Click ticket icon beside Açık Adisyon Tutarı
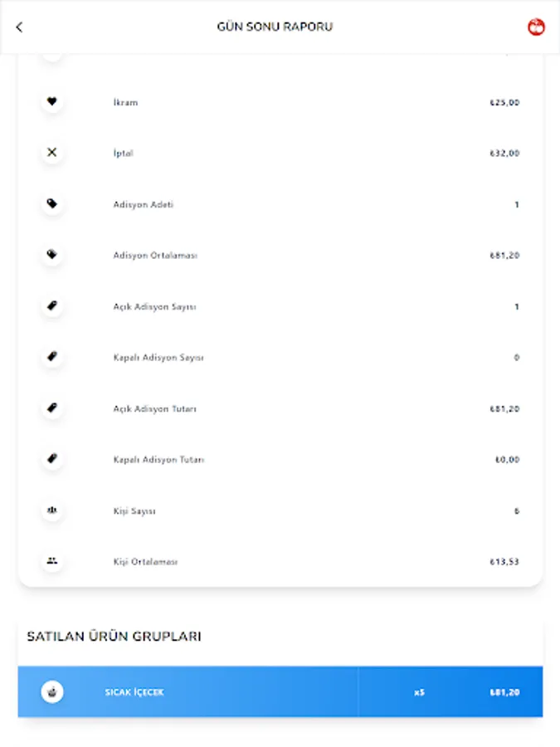This screenshot has width=560, height=747. coord(52,408)
